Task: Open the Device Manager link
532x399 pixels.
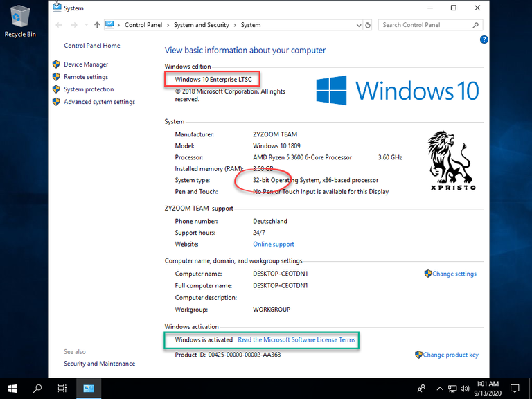Action: click(x=86, y=64)
